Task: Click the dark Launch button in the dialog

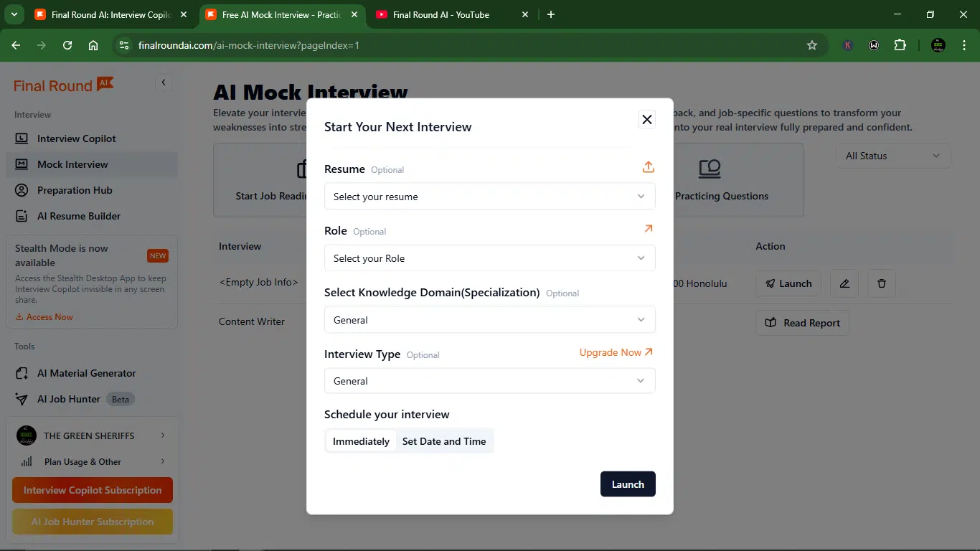Action: pyautogui.click(x=628, y=484)
